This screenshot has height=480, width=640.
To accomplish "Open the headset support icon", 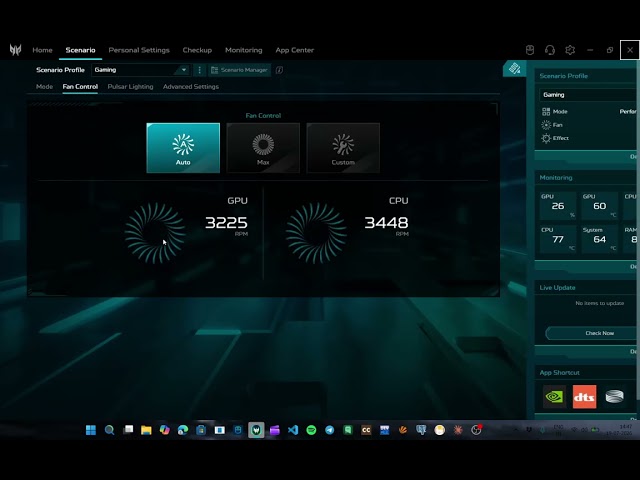I will pyautogui.click(x=550, y=50).
